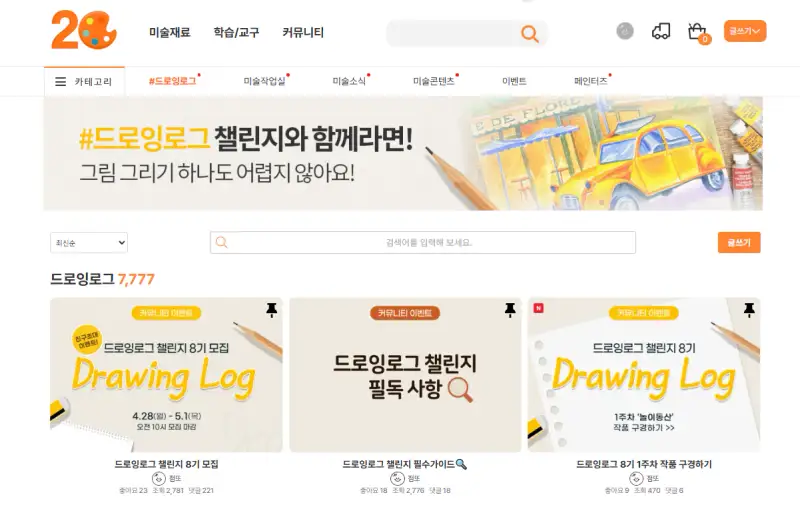Viewport: 800px width, 511px height.
Task: Expand the orange 글쓰기 header dropdown
Action: point(745,31)
